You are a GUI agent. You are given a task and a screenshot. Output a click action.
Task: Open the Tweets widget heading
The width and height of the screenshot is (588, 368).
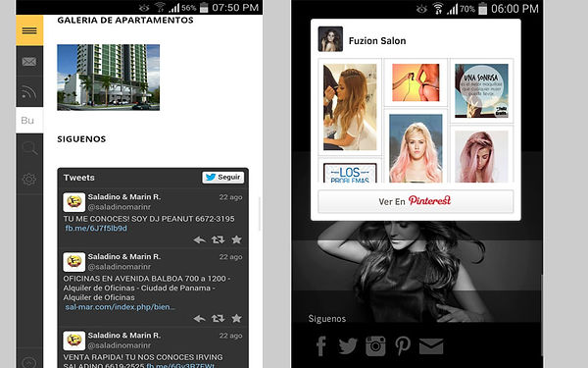click(x=78, y=178)
